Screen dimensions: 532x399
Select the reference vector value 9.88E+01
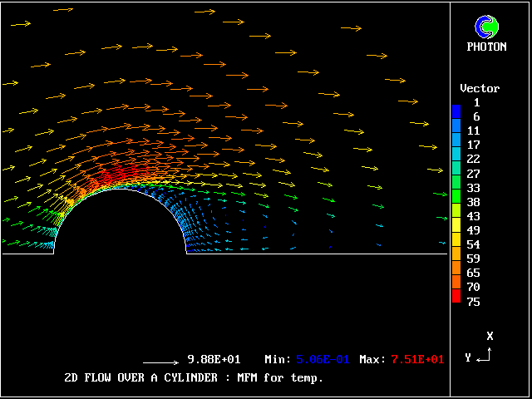click(x=214, y=359)
